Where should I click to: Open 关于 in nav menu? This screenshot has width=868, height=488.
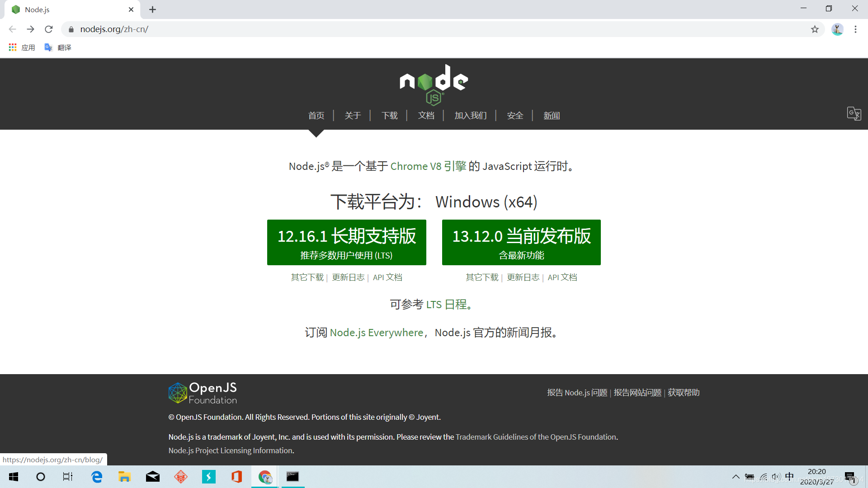(353, 116)
